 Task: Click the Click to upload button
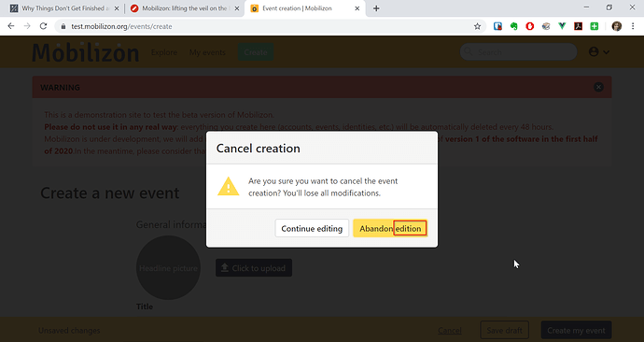coord(254,267)
